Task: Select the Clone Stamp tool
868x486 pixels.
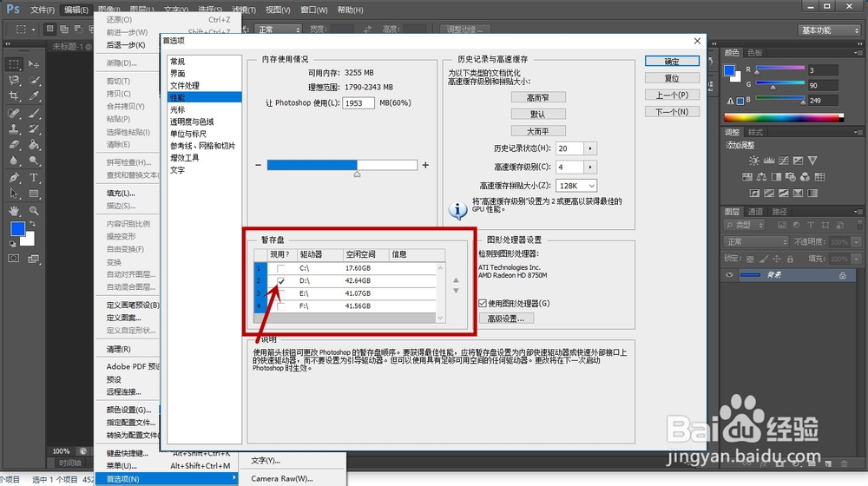Action: pyautogui.click(x=15, y=129)
